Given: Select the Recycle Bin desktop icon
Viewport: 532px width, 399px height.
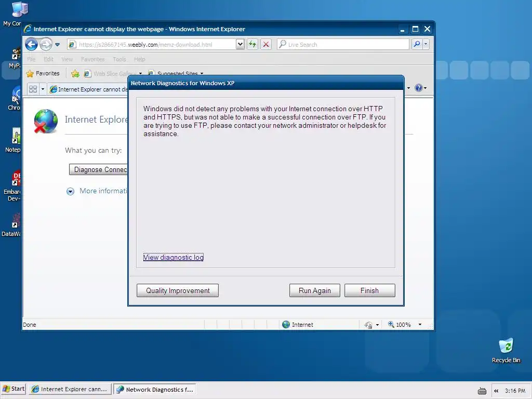Looking at the screenshot, I should pyautogui.click(x=506, y=351).
